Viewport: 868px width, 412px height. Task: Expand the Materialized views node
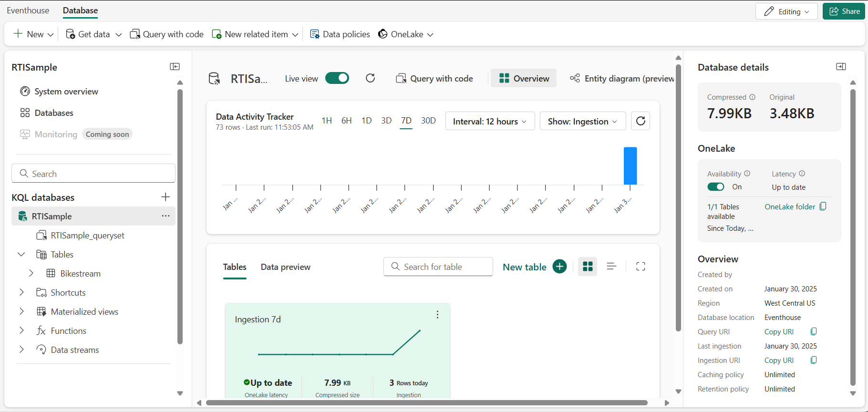21,311
